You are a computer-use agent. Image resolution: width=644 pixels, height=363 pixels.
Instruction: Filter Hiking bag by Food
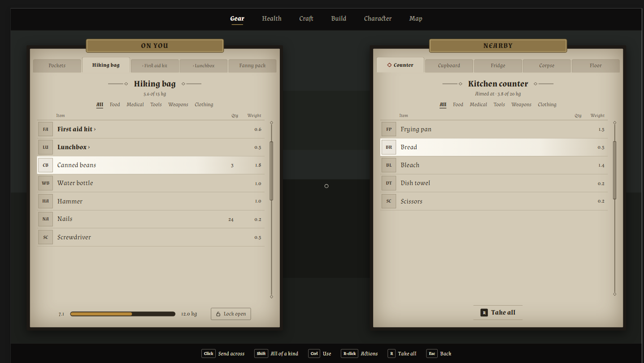115,104
